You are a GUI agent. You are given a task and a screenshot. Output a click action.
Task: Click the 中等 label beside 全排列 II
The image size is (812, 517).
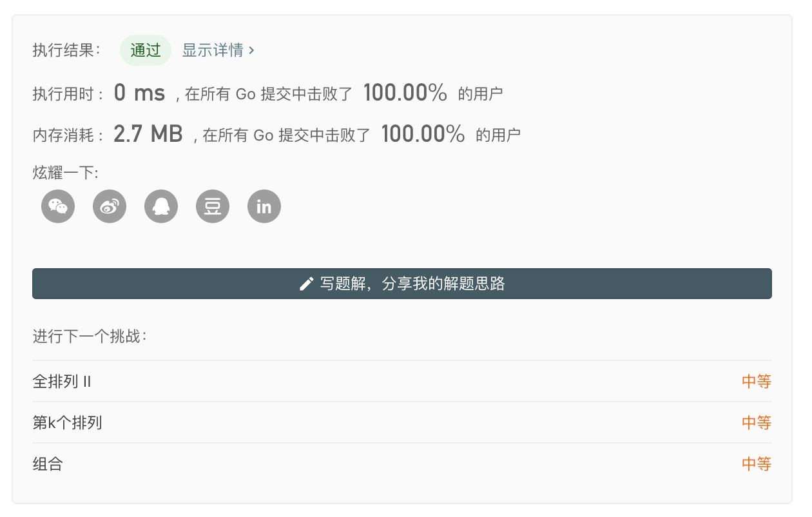pyautogui.click(x=757, y=382)
